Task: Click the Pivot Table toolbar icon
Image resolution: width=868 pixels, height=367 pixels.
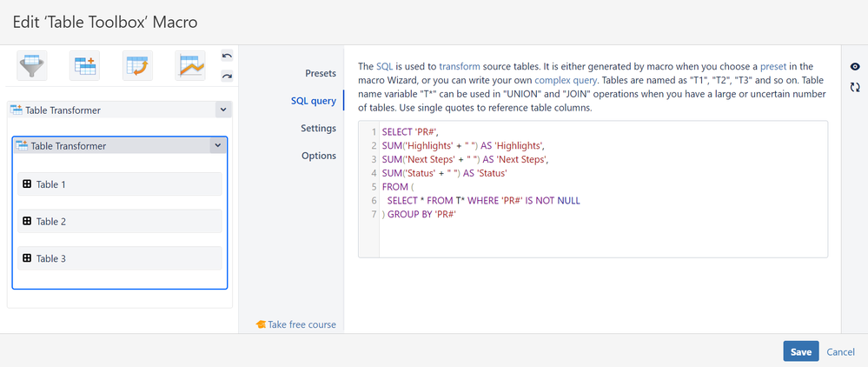Action: [137, 66]
